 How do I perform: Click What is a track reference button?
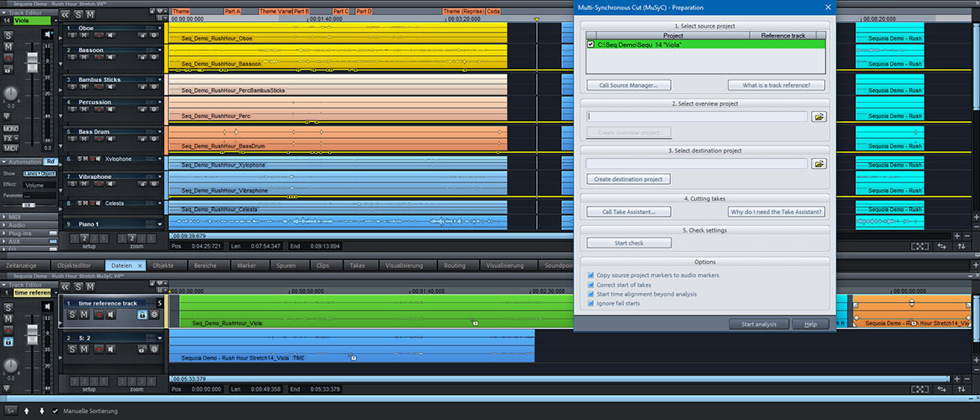[776, 85]
